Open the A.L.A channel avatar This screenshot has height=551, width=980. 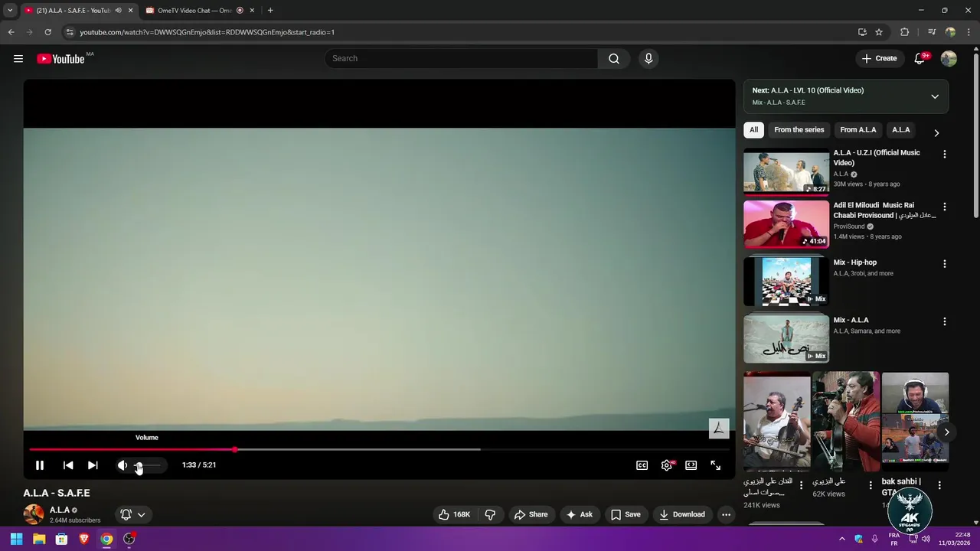34,514
